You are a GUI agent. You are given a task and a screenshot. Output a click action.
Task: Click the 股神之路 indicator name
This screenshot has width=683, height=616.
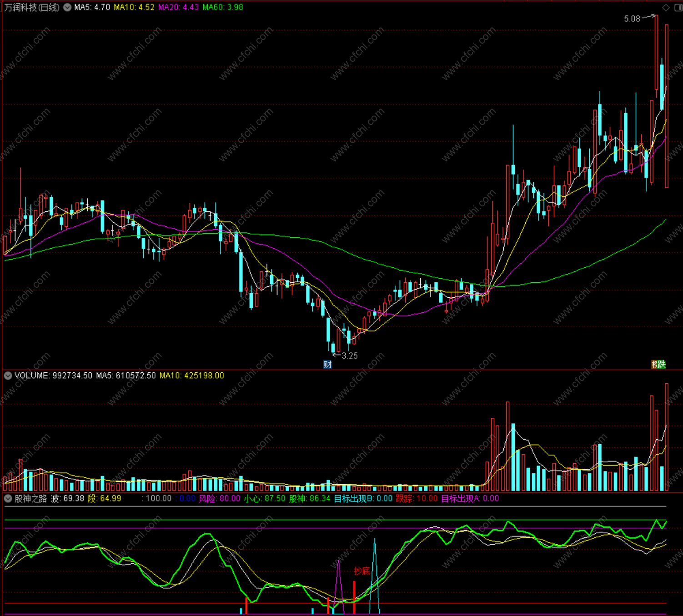coord(30,498)
